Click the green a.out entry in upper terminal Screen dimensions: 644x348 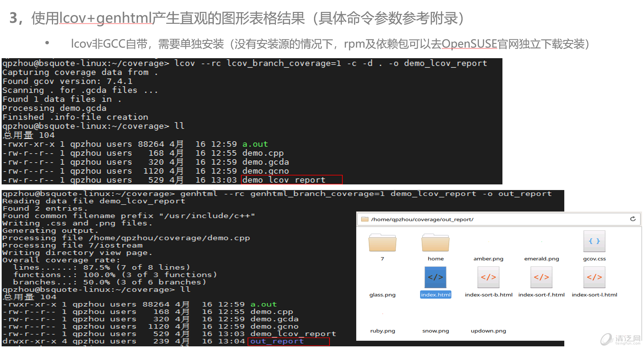pyautogui.click(x=255, y=144)
